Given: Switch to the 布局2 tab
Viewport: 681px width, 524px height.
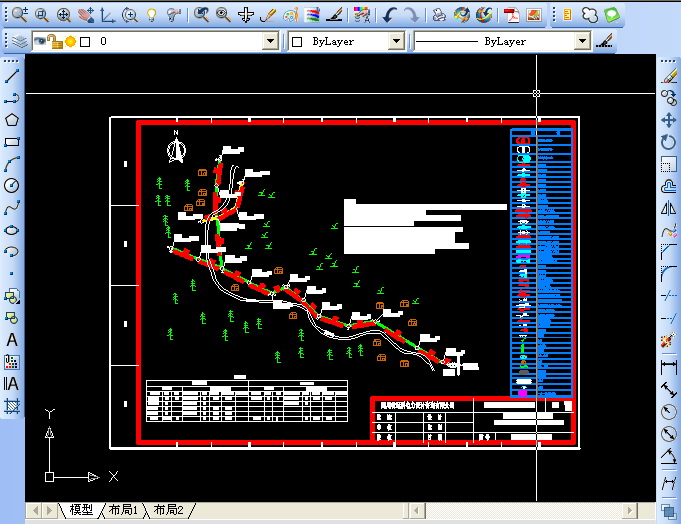Looking at the screenshot, I should coord(169,510).
